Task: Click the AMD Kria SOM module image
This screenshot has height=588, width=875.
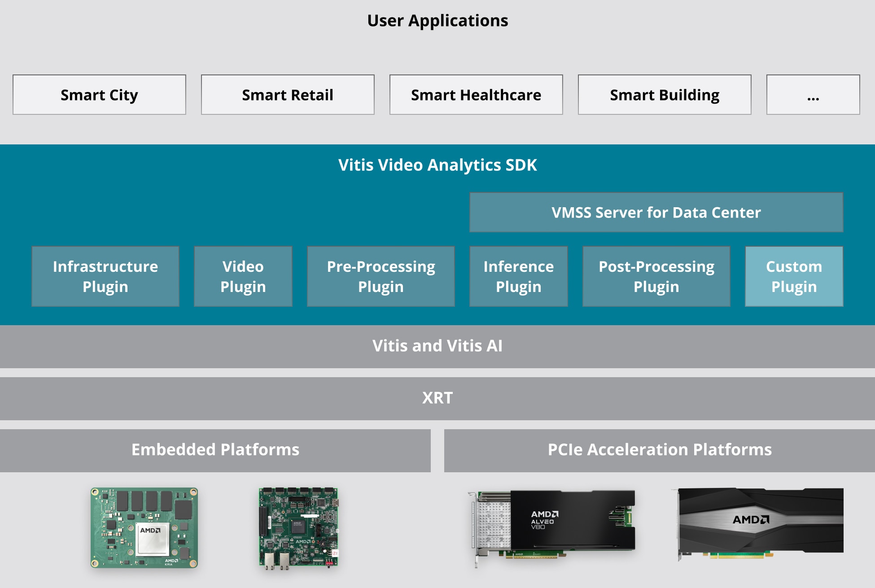Action: [144, 528]
